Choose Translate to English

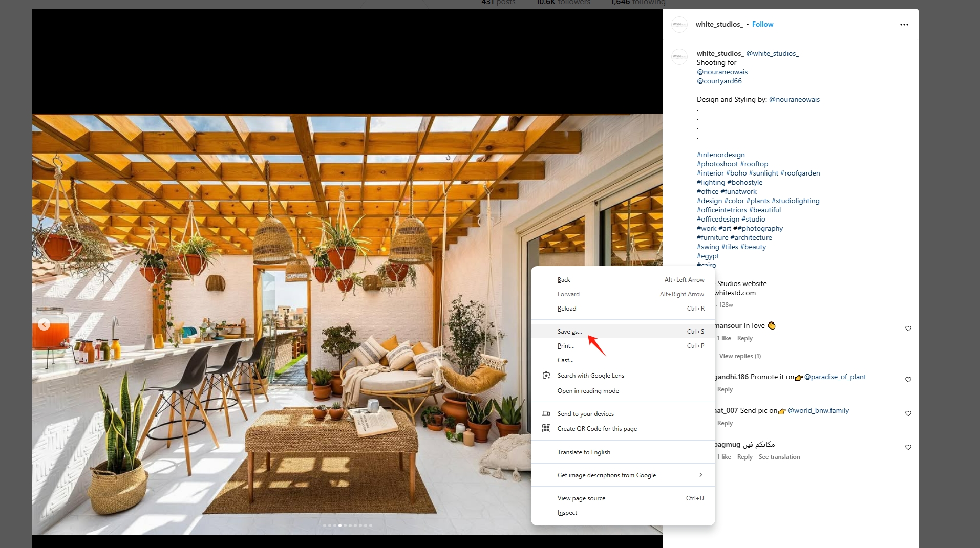point(623,452)
